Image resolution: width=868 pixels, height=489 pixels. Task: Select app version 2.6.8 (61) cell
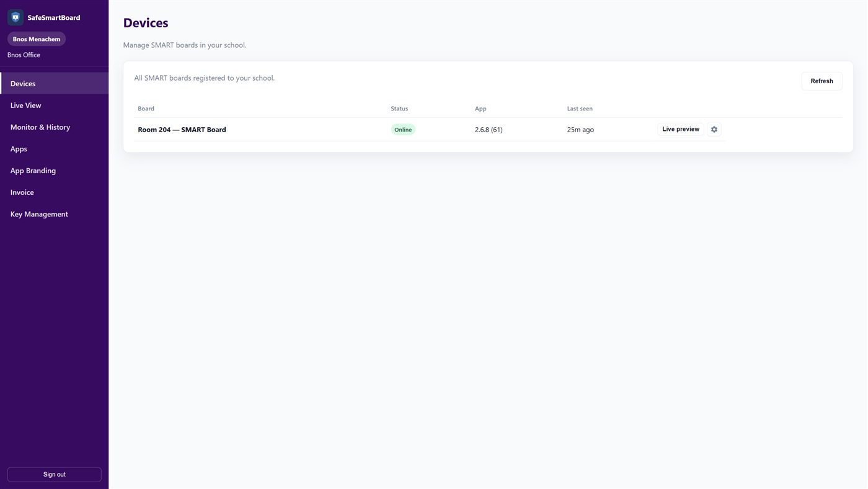click(489, 130)
